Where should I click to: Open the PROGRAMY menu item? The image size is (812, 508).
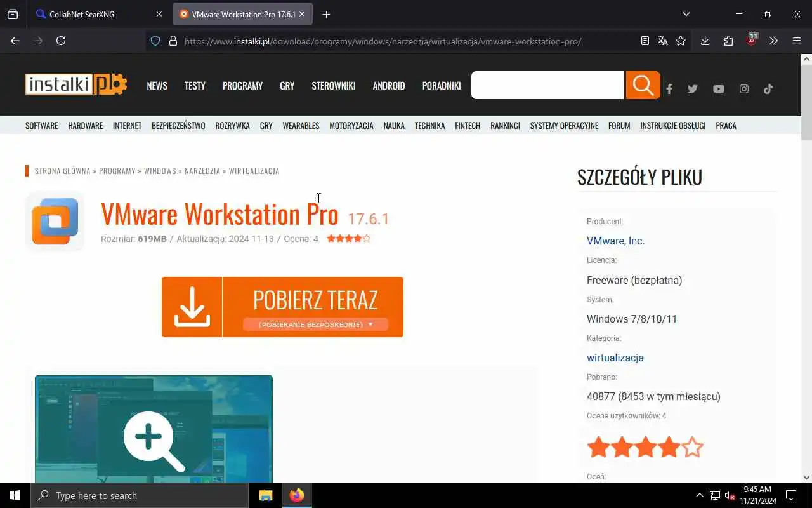point(242,86)
